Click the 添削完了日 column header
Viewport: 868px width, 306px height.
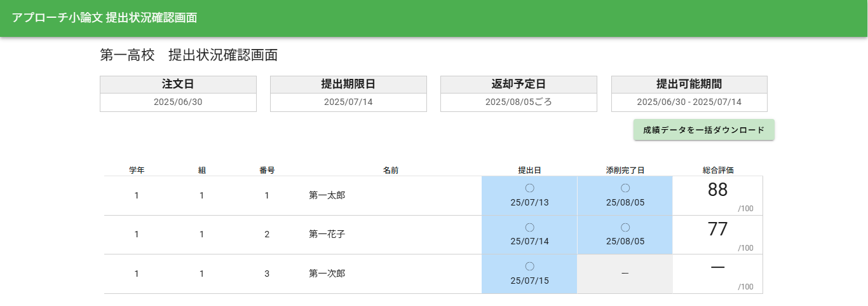(x=625, y=170)
